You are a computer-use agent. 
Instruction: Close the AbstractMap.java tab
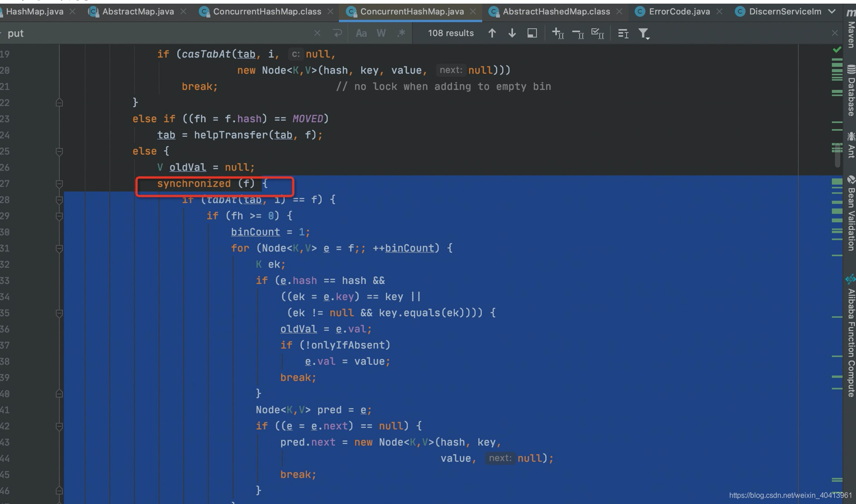(183, 11)
